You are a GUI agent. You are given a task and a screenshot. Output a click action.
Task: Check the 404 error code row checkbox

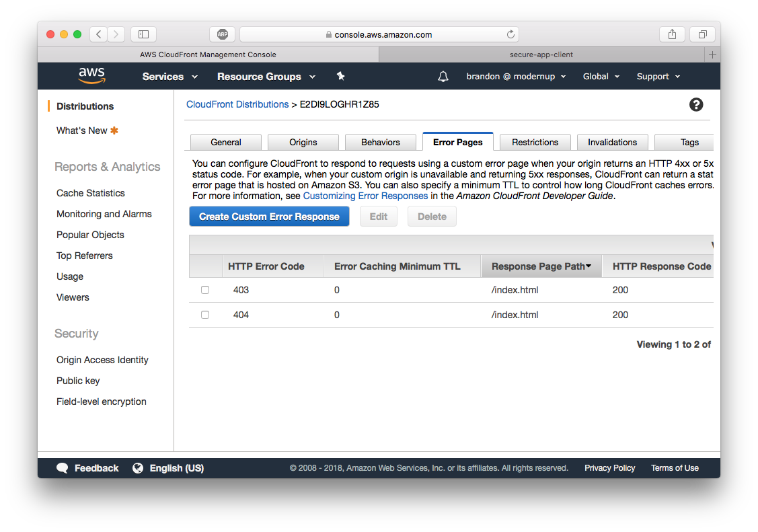pos(205,315)
